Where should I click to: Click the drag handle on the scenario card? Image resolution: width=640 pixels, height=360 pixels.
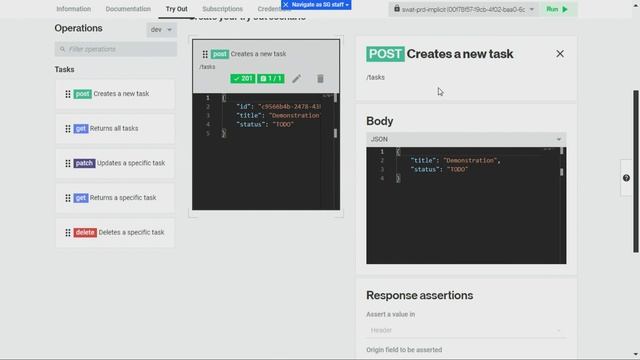205,54
